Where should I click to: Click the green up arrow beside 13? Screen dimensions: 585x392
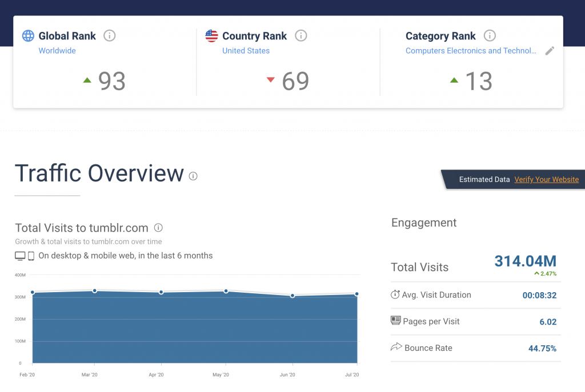pyautogui.click(x=454, y=80)
